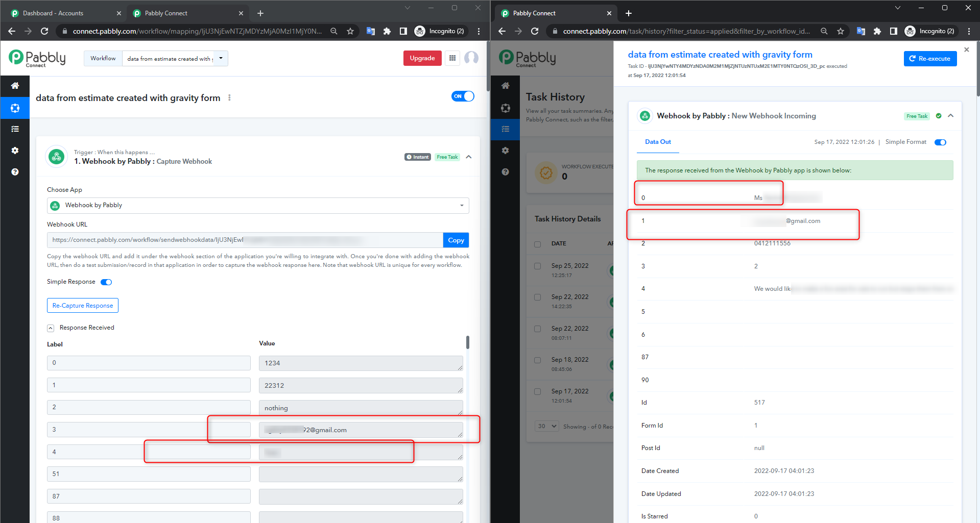Click Upgrade button
This screenshot has width=980, height=523.
pyautogui.click(x=422, y=58)
